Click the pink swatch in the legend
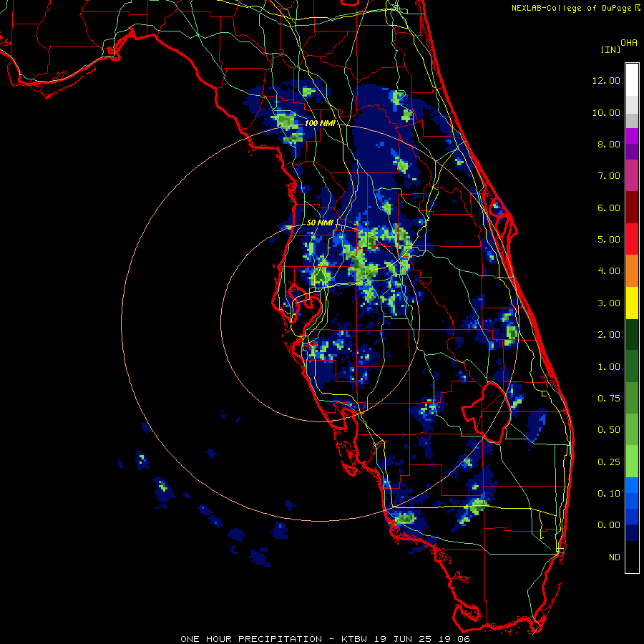Image resolution: width=644 pixels, height=644 pixels. pyautogui.click(x=632, y=176)
